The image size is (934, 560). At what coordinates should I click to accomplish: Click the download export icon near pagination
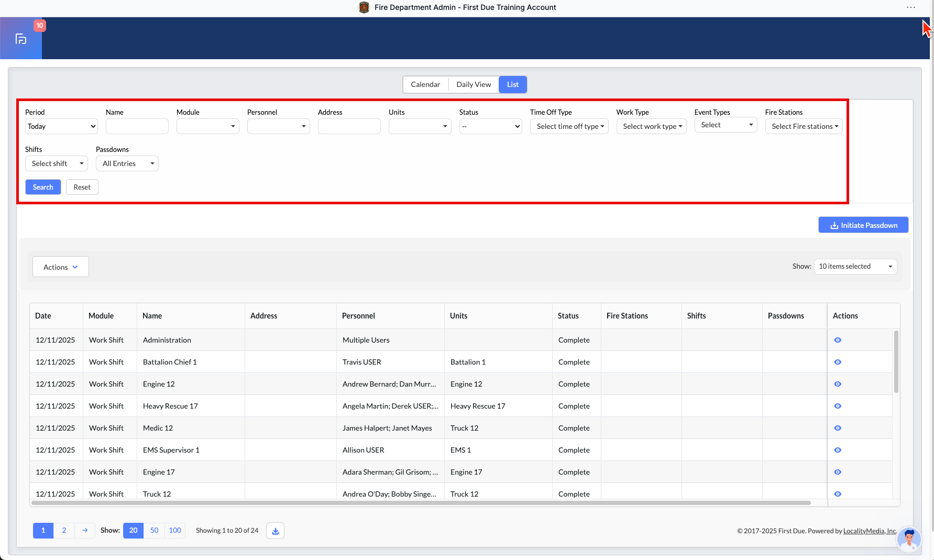[275, 531]
